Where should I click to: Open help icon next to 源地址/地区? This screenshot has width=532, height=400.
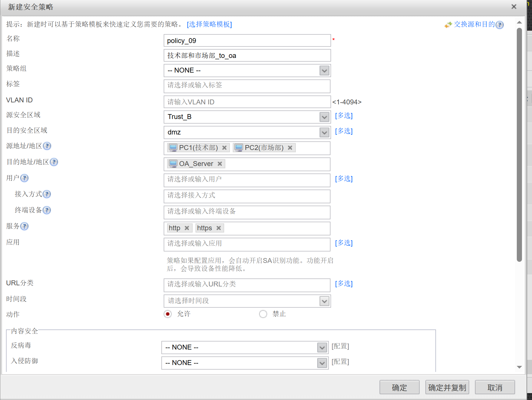47,146
